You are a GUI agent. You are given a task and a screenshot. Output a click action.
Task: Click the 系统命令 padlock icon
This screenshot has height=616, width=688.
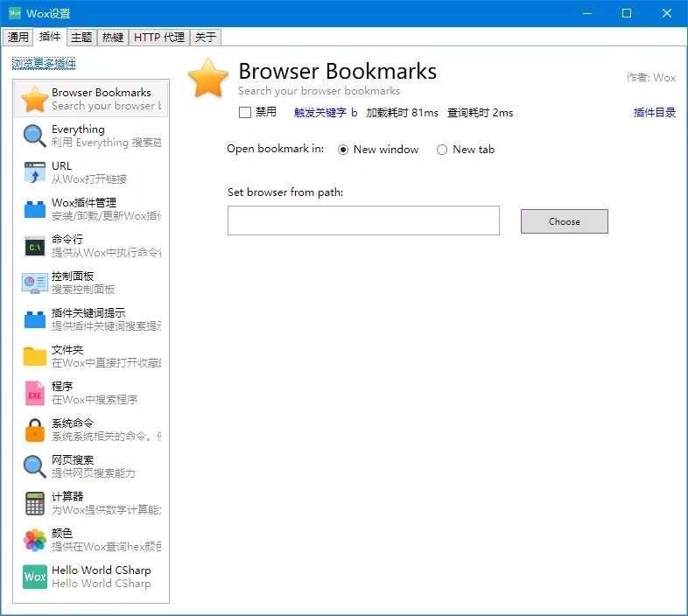35,430
